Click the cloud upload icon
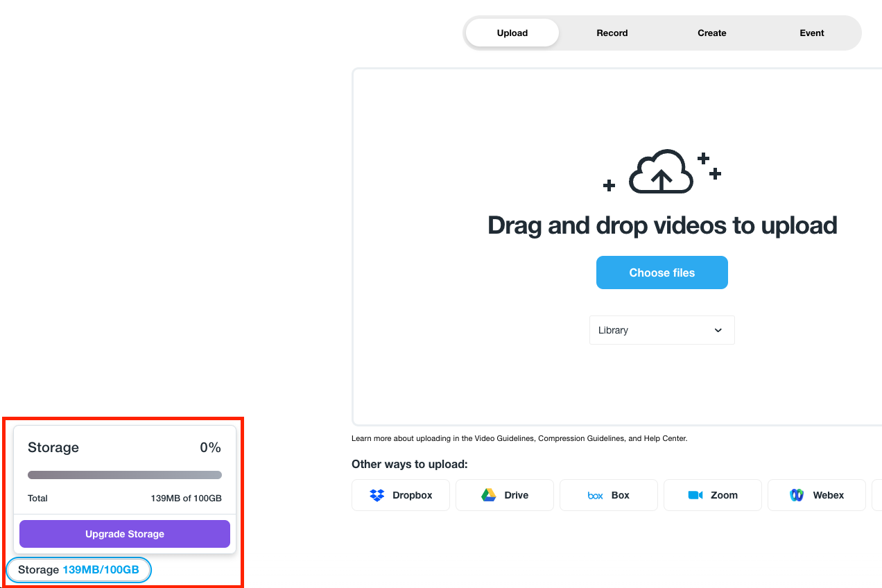Image resolution: width=882 pixels, height=588 pixels. coord(661,173)
